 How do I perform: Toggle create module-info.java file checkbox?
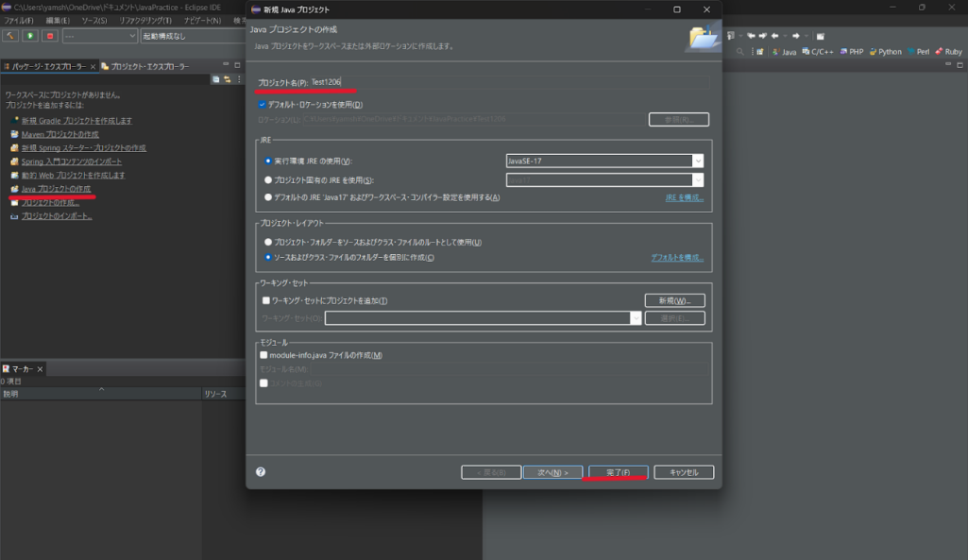coord(263,355)
